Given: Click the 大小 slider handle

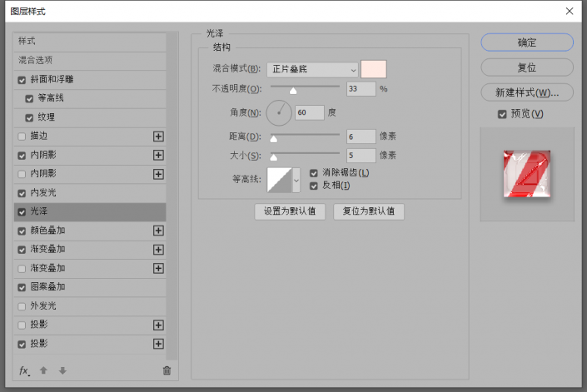Looking at the screenshot, I should 274,157.
